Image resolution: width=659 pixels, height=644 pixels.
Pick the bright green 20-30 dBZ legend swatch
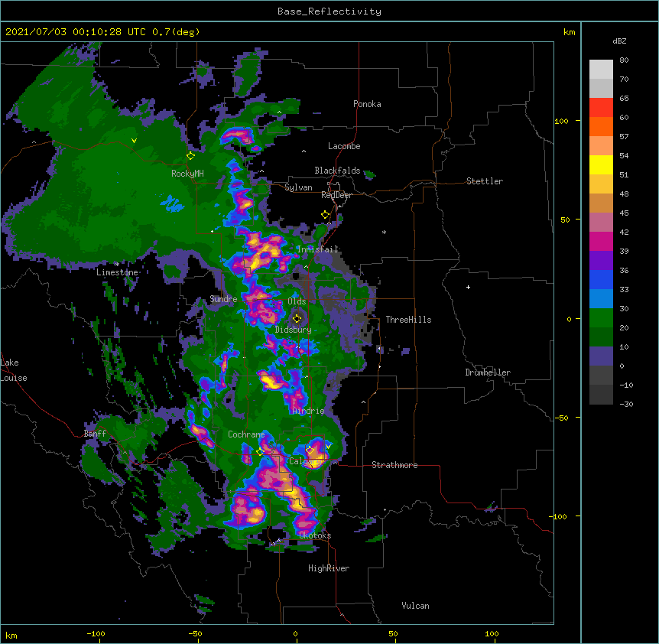click(601, 318)
